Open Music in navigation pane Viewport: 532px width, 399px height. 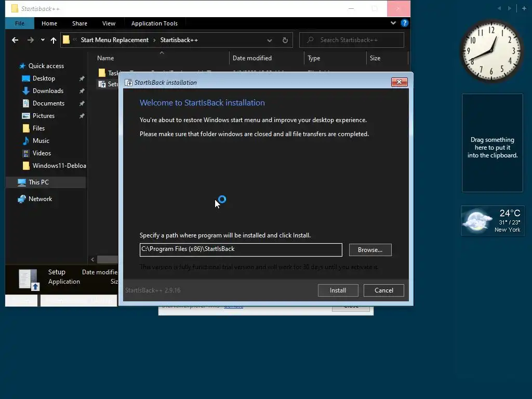[41, 141]
